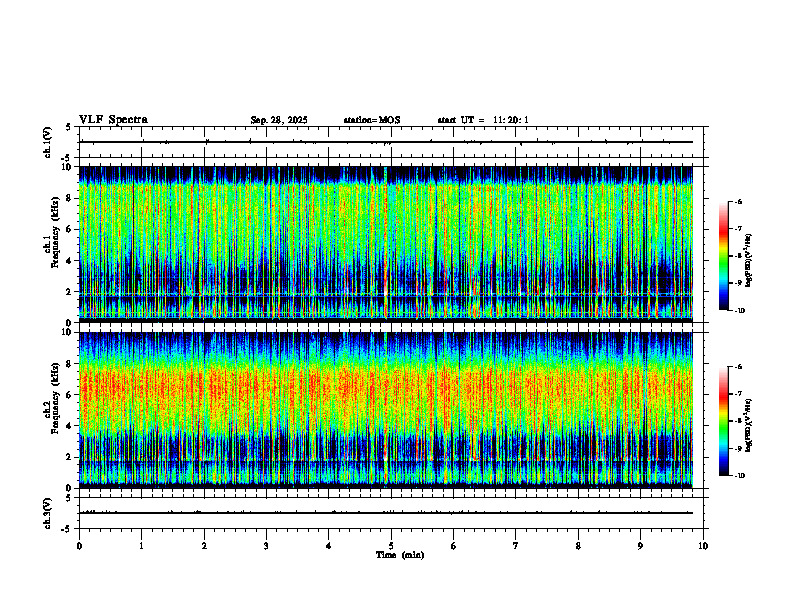This screenshot has width=792, height=612.
Task: Click the '2' kHz tick on ch.1 axis
Action: 70,291
